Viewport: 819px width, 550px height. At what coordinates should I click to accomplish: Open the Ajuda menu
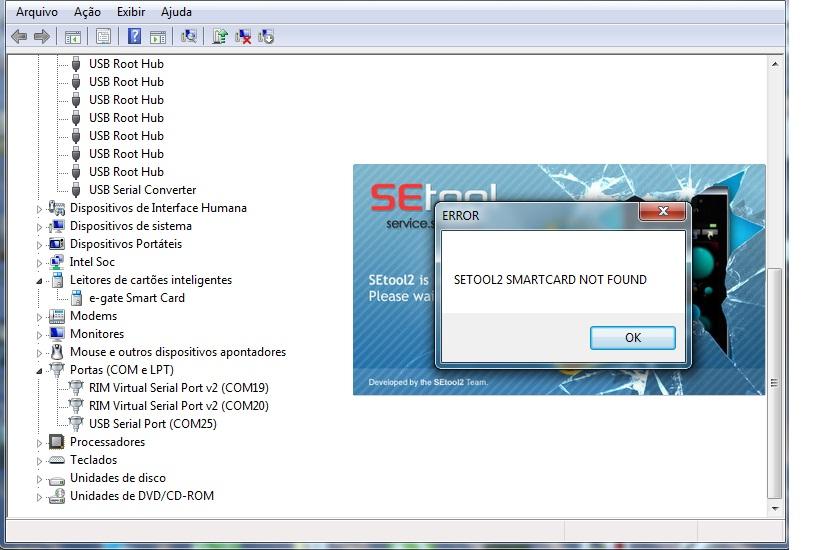tap(176, 11)
